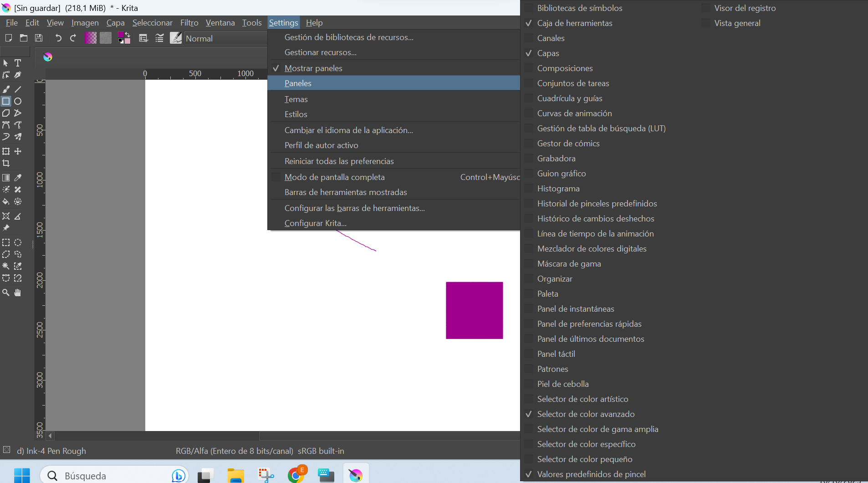
Task: Show the Paleta panel
Action: point(529,294)
